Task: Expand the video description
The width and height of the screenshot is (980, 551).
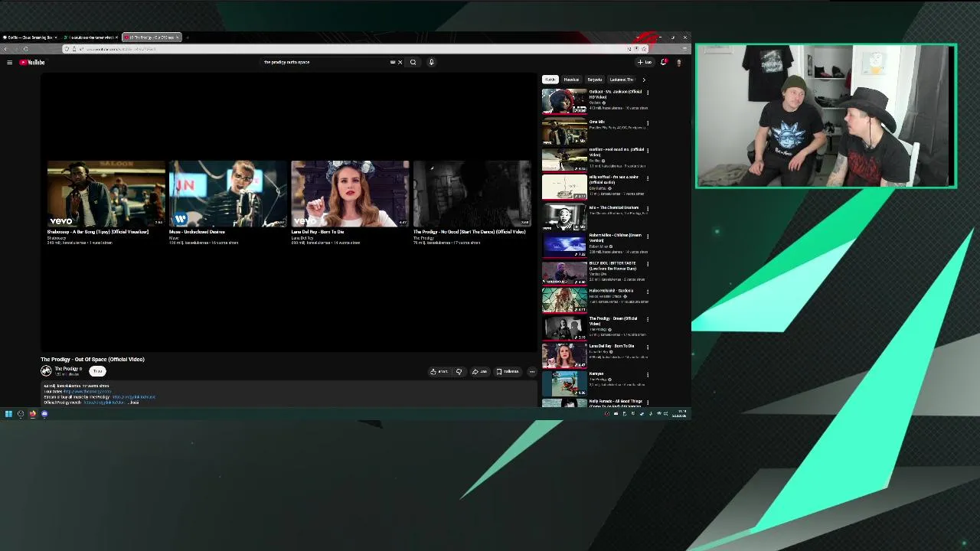Action: coord(134,403)
